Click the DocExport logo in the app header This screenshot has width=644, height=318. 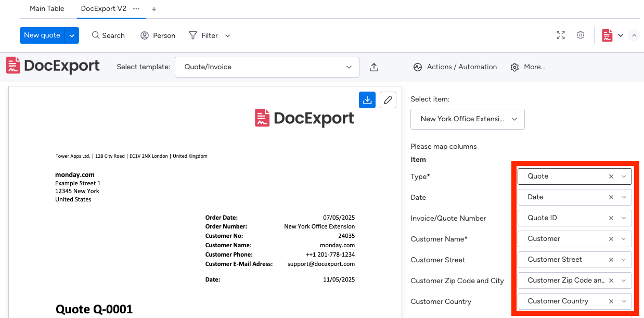(x=53, y=66)
